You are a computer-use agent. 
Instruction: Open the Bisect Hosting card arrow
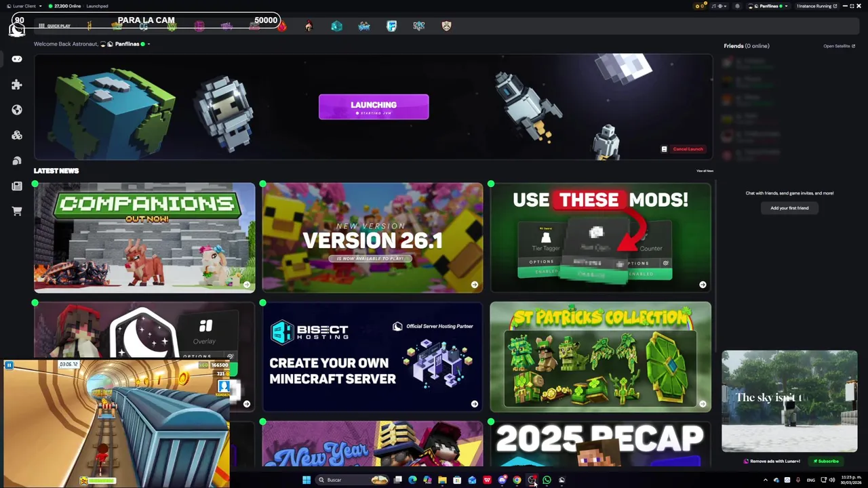[475, 404]
